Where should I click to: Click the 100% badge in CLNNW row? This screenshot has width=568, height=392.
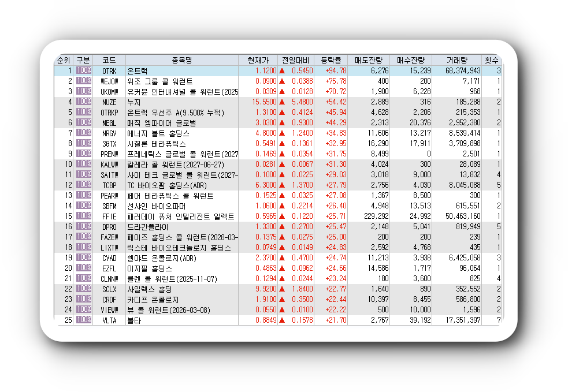coord(84,278)
